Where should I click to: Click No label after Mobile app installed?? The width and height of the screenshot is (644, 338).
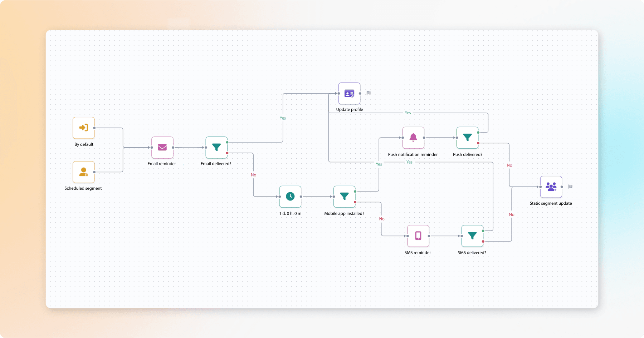point(382,219)
